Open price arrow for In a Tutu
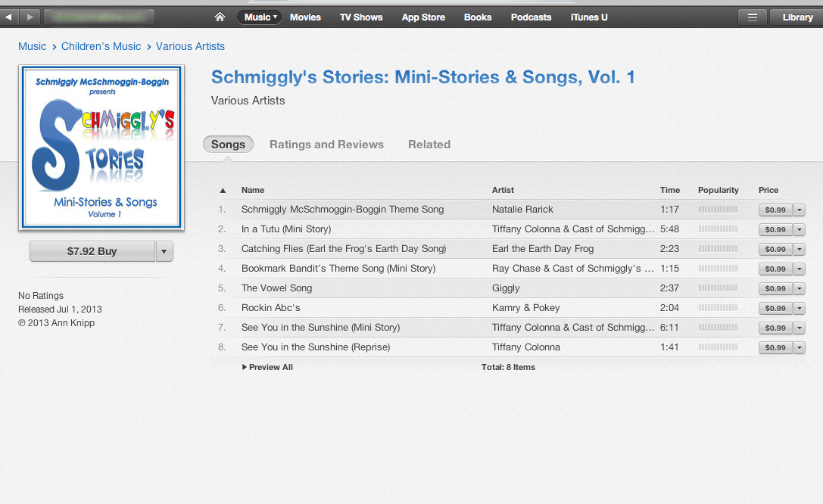 (x=800, y=229)
